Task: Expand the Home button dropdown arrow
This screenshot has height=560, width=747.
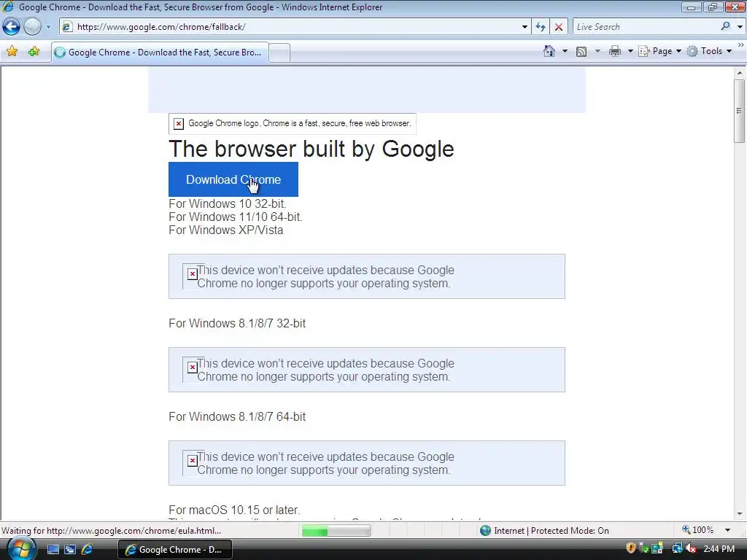Action: coord(565,52)
